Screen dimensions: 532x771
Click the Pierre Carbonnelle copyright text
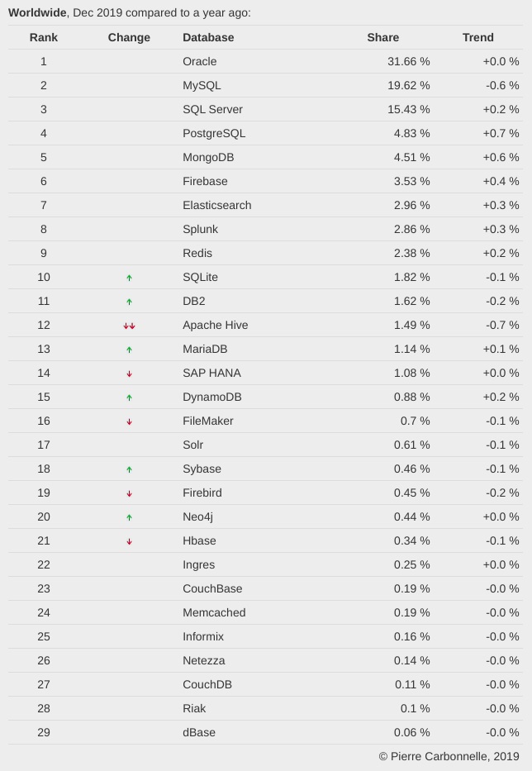pyautogui.click(x=449, y=756)
